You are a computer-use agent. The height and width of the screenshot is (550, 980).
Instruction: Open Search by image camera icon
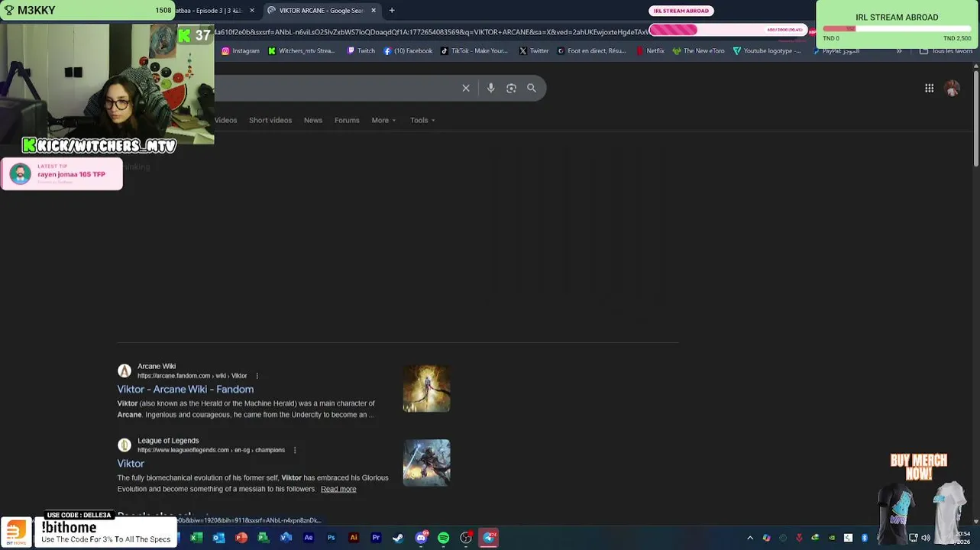[511, 88]
